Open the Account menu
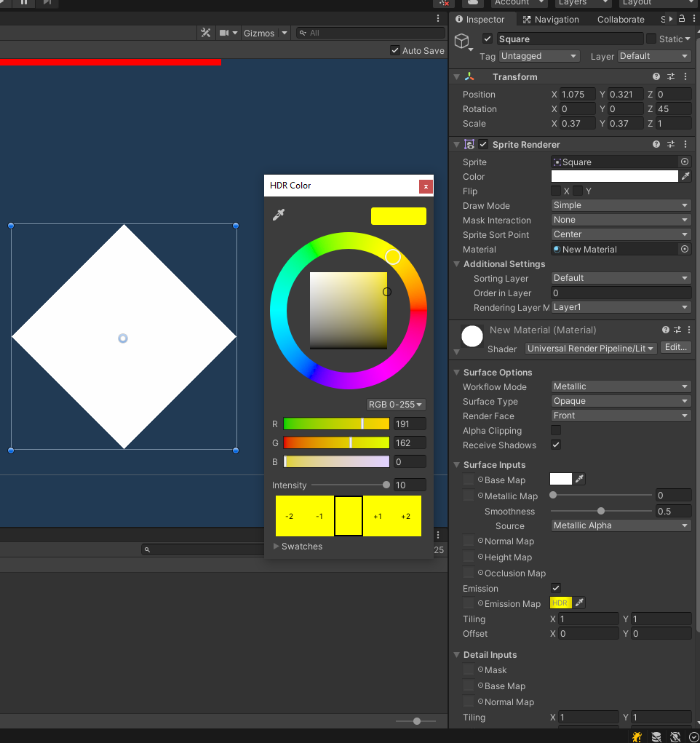The image size is (700, 743). click(519, 2)
